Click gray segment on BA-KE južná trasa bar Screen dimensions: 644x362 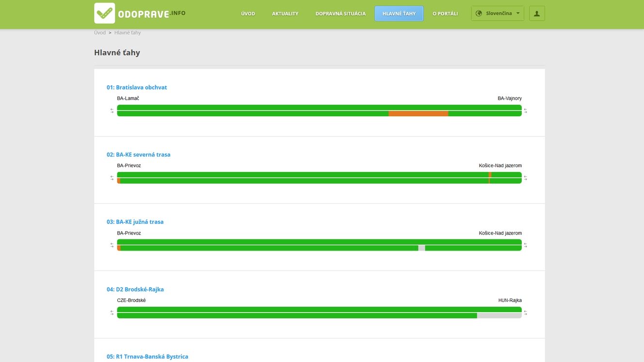[x=422, y=248]
